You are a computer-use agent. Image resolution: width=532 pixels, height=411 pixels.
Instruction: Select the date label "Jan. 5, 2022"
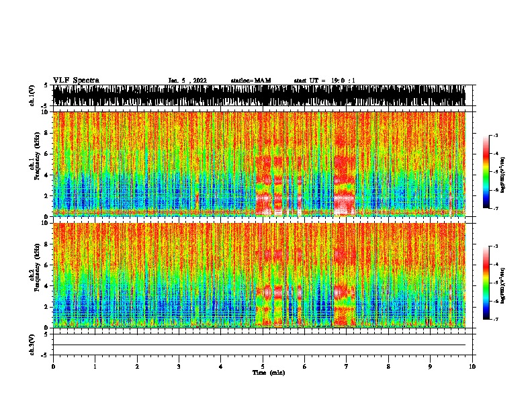[187, 81]
